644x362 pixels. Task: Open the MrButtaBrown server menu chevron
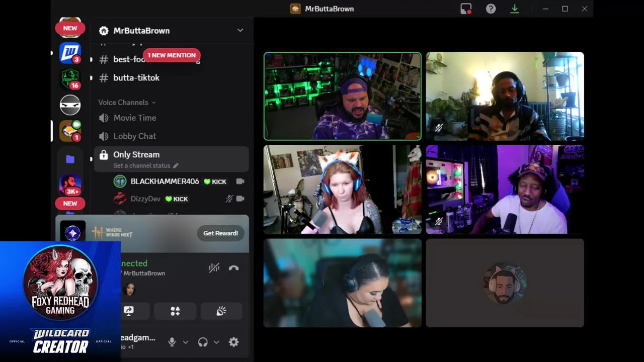(240, 30)
